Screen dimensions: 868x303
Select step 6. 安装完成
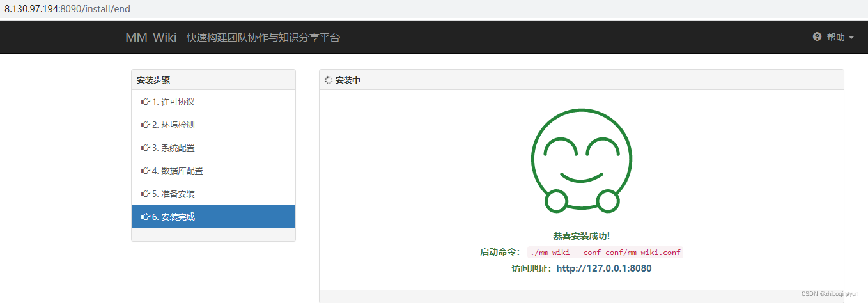pos(213,217)
